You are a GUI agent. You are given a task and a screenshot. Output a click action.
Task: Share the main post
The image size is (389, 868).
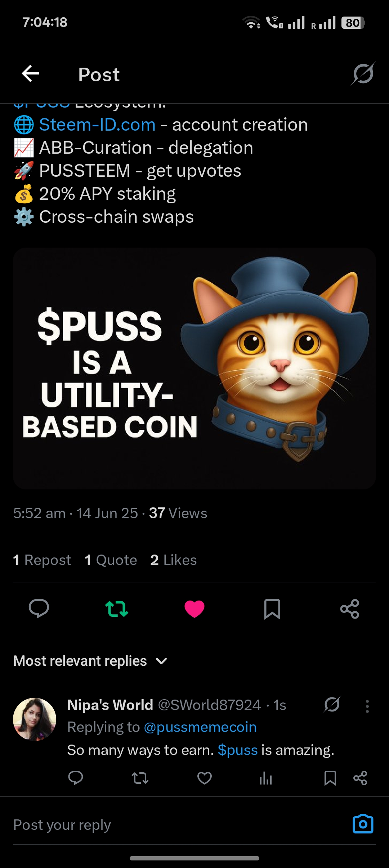(350, 609)
